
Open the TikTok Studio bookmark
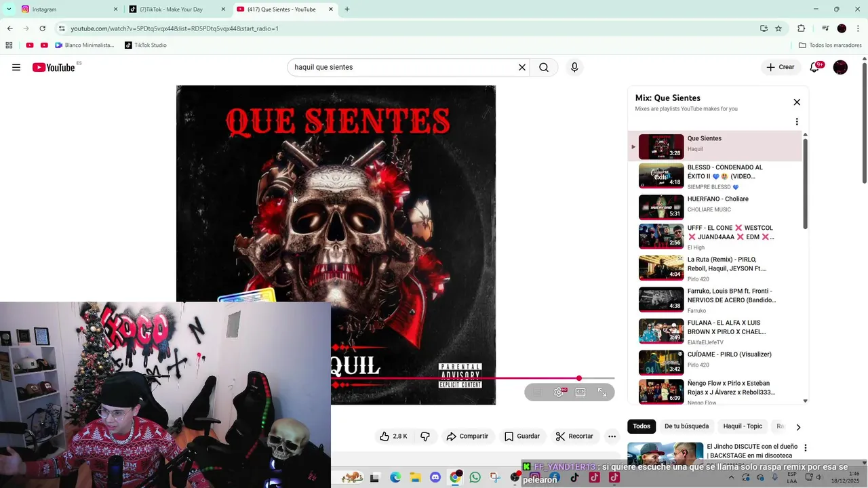(x=145, y=45)
